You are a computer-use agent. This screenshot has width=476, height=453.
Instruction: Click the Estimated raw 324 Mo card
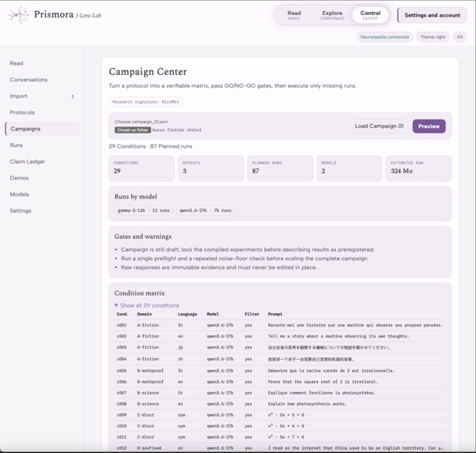coord(418,168)
